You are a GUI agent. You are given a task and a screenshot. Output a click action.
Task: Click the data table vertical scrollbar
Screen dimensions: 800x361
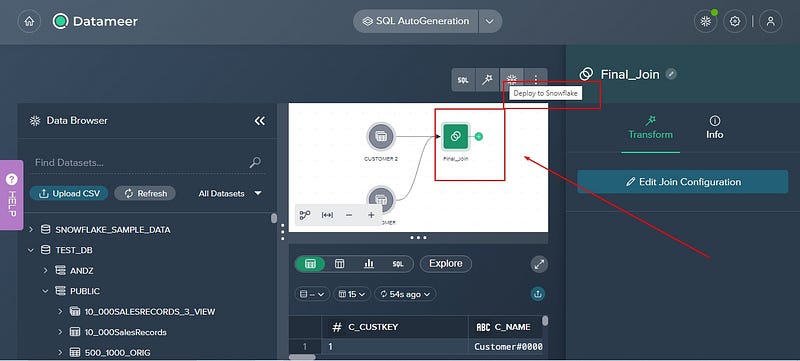tap(545, 321)
